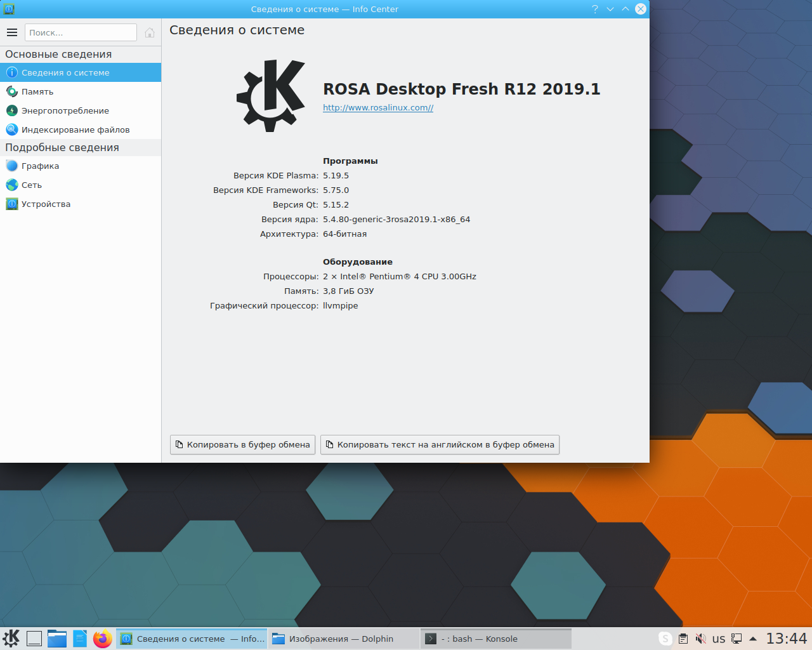
Task: Launch the document editor from the taskbar
Action: coord(80,639)
